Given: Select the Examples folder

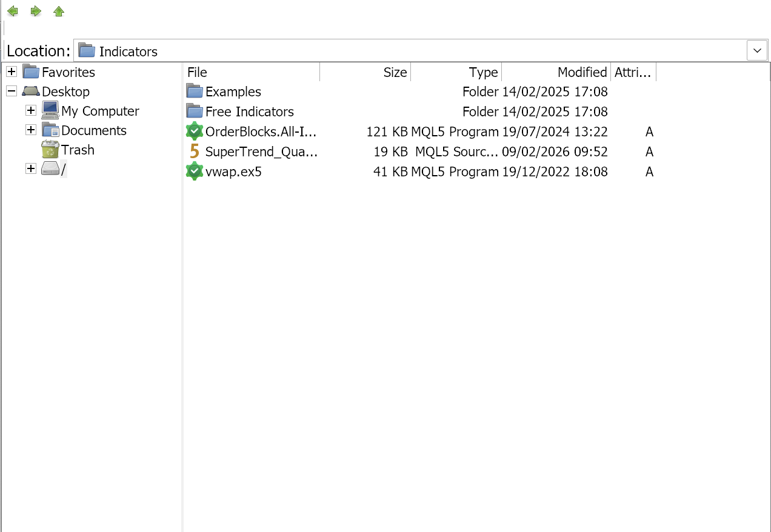Looking at the screenshot, I should pyautogui.click(x=233, y=92).
